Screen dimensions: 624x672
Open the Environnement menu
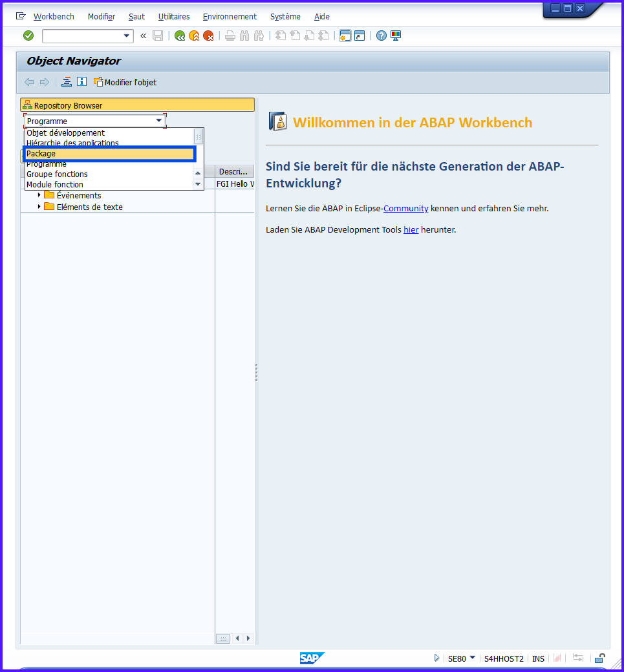click(x=230, y=17)
